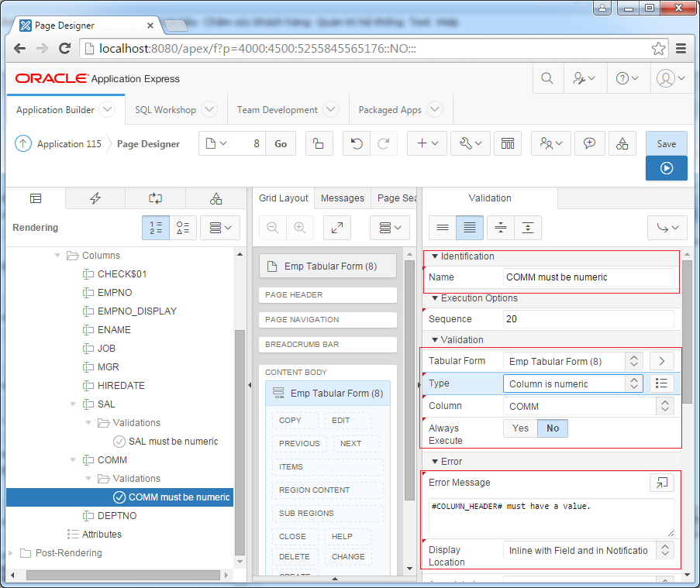The height and width of the screenshot is (588, 700).
Task: Select Group by Processing Order icon
Action: coord(156,228)
